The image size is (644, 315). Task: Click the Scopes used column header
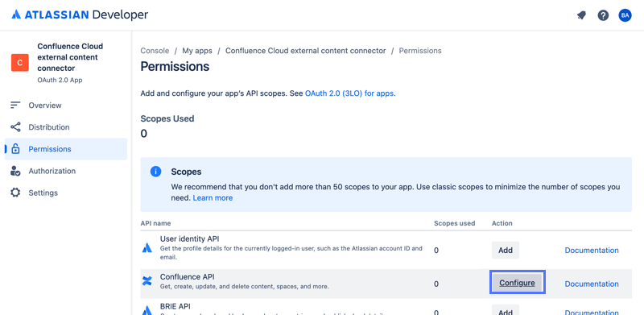click(x=454, y=223)
